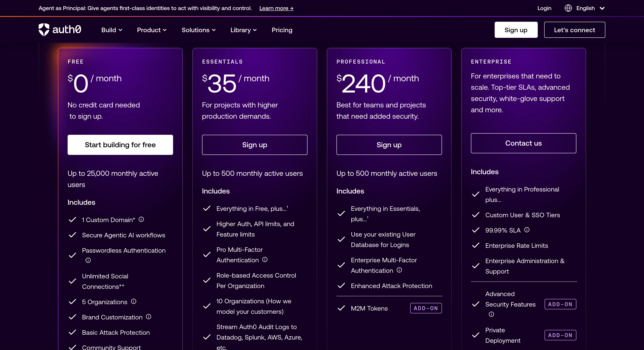Click info icon by Enterprise Multi-Factor Authentication
Screen dimensions: 644x350
pyautogui.click(x=399, y=270)
